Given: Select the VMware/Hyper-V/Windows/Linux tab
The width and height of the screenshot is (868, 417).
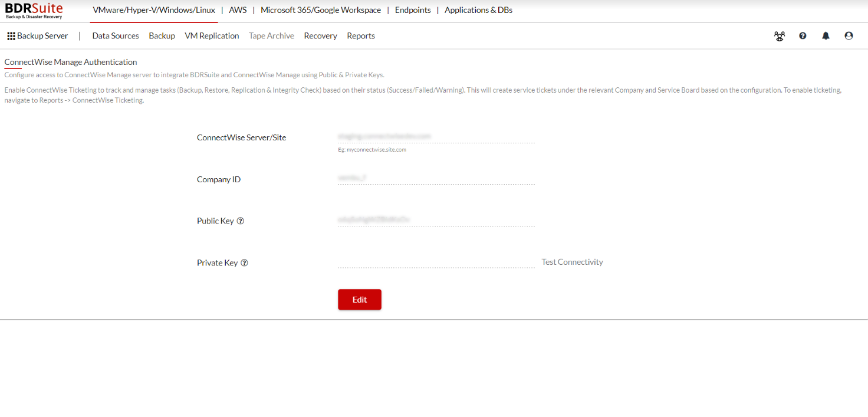Looking at the screenshot, I should point(154,10).
